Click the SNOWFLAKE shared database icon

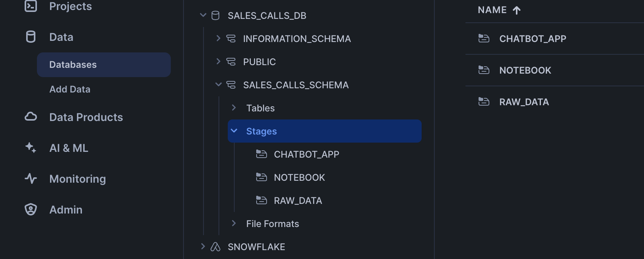(x=215, y=247)
